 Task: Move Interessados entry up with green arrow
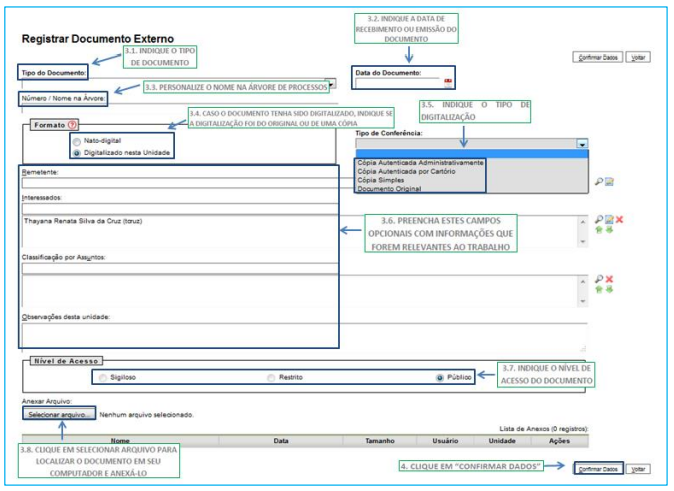(598, 230)
